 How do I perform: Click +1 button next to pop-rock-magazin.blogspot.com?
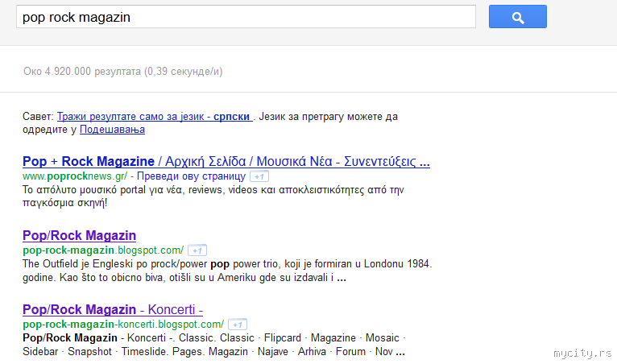(197, 250)
